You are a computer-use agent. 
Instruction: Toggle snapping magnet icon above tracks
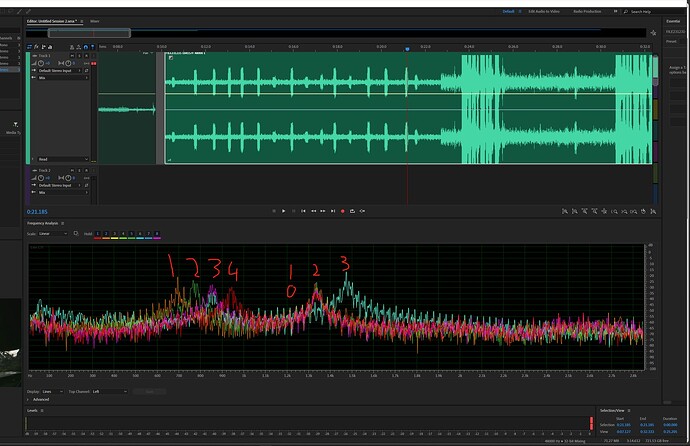pyautogui.click(x=85, y=47)
